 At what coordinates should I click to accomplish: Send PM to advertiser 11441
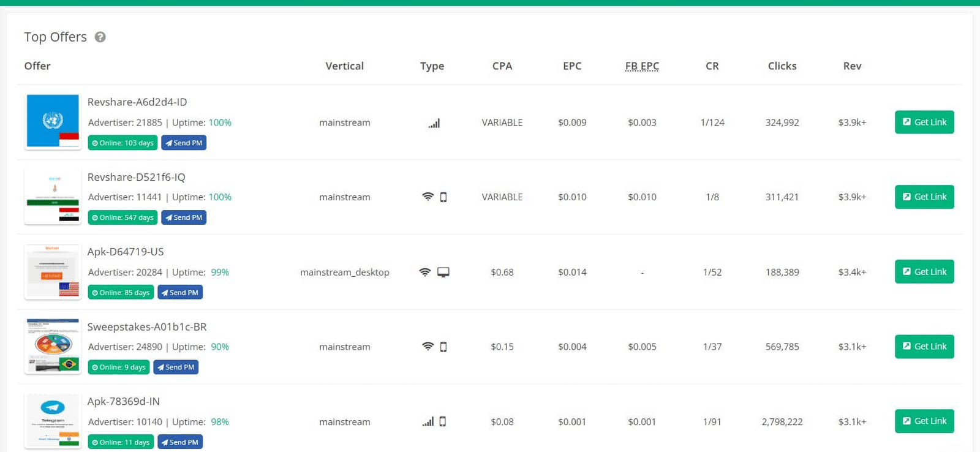coord(184,217)
